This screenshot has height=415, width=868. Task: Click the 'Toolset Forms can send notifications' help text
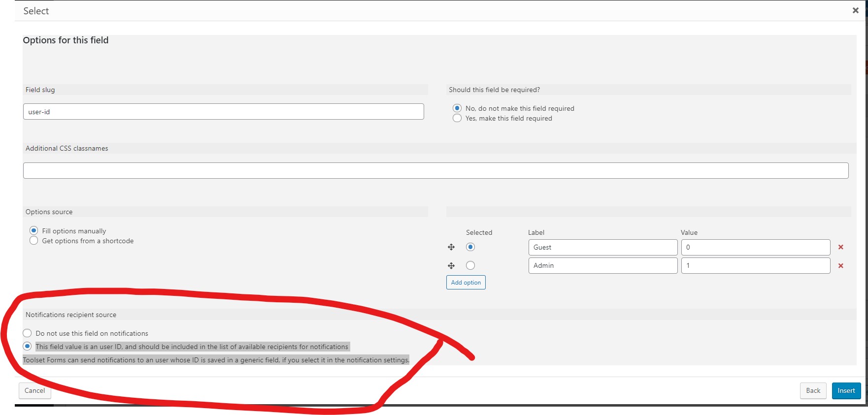tap(216, 360)
